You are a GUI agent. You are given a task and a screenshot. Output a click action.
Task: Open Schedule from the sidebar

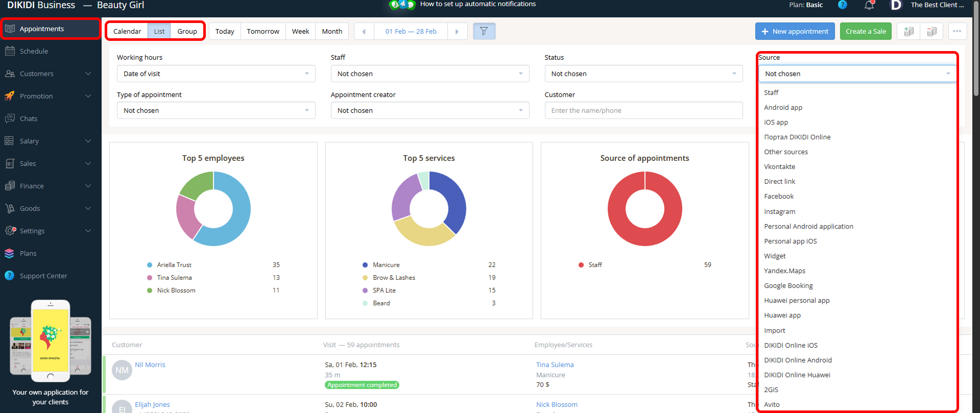(x=34, y=51)
